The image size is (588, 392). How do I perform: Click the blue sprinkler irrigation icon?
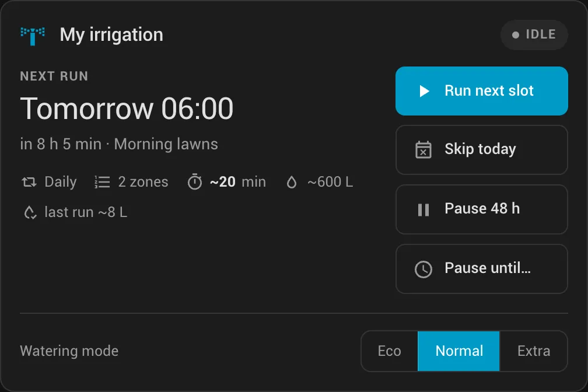pos(33,36)
